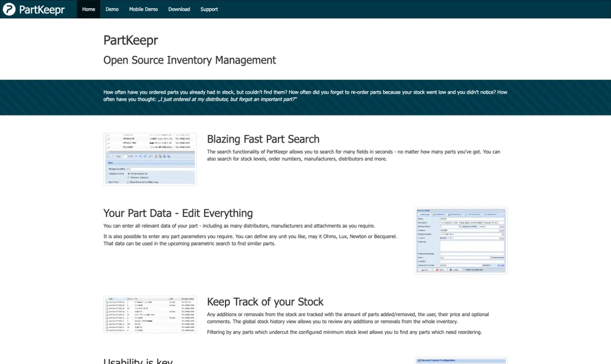This screenshot has height=364, width=611.
Task: Click the 'Usability is key' heading
Action: coord(138,361)
